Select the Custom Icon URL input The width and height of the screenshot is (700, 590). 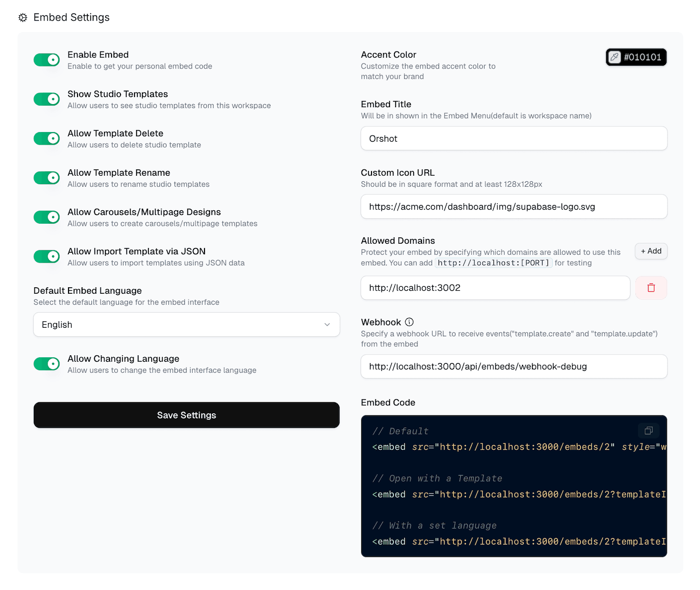pyautogui.click(x=513, y=206)
